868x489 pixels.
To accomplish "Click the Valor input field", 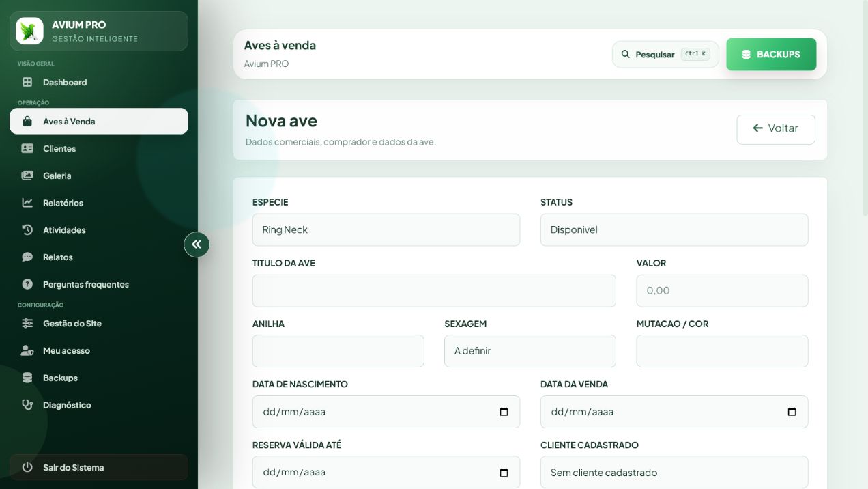I will click(x=722, y=290).
